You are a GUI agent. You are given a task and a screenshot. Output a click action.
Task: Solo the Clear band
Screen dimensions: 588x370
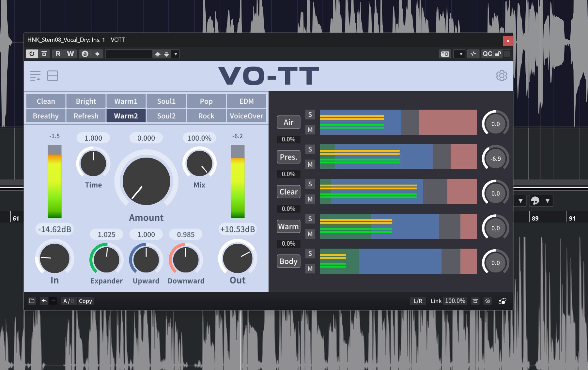coord(310,184)
